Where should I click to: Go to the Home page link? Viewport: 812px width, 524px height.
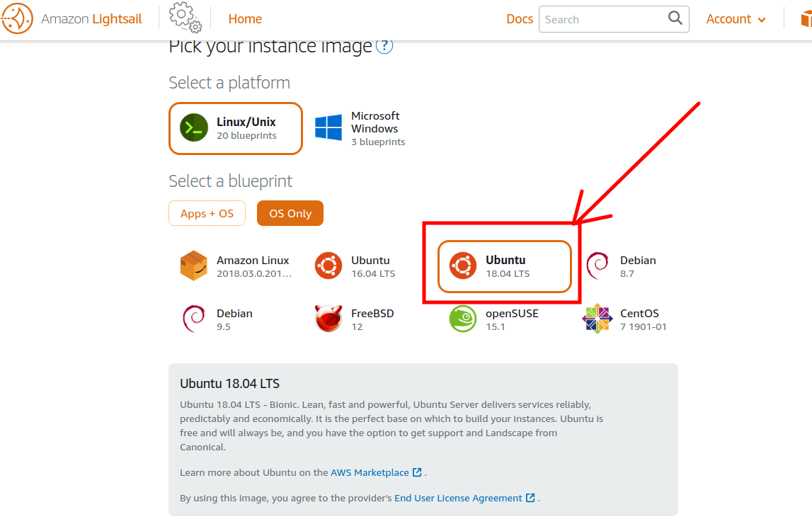tap(245, 18)
